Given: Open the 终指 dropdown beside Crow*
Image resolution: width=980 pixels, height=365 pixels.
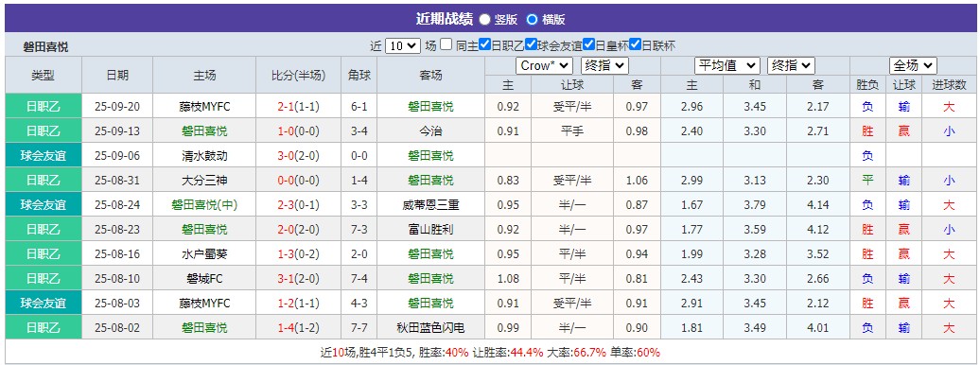Looking at the screenshot, I should click(x=604, y=65).
